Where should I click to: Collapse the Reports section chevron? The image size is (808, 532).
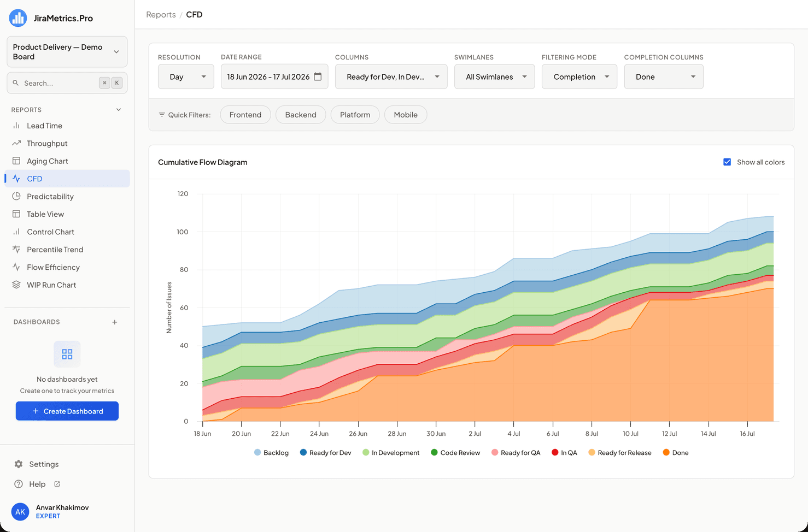(x=119, y=110)
